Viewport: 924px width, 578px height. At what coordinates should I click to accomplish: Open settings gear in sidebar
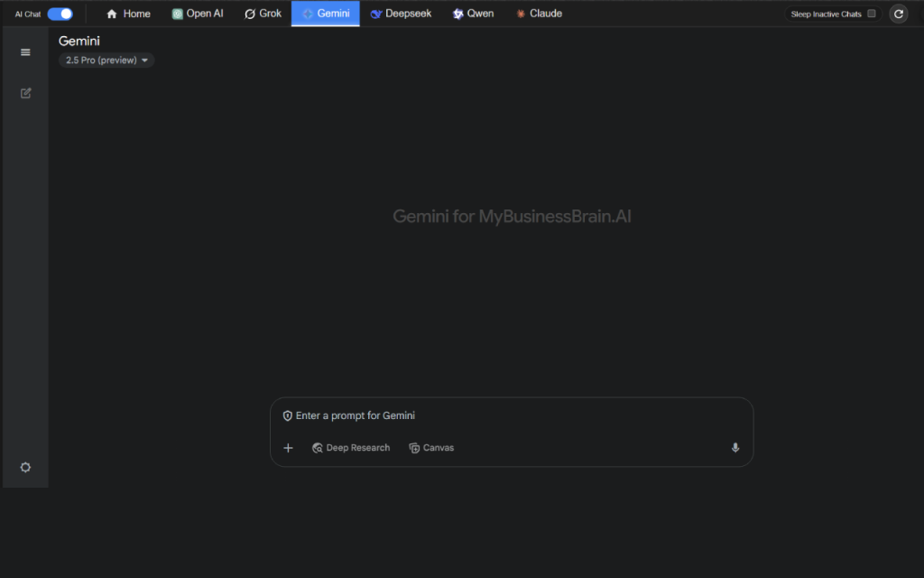tap(25, 467)
